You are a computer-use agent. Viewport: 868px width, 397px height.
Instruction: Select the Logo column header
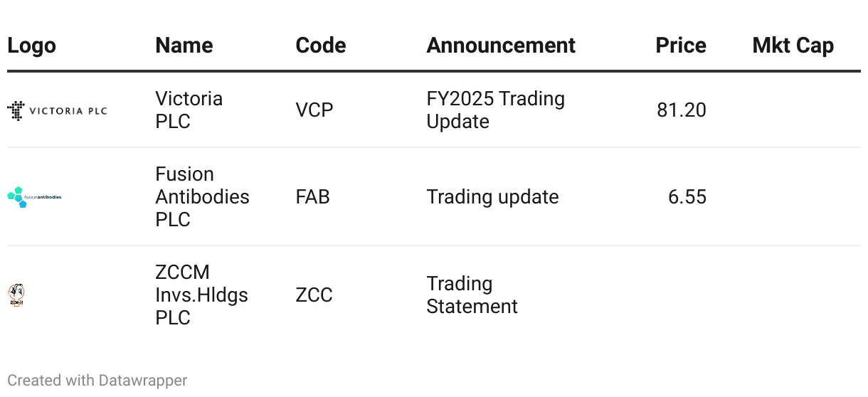pos(31,46)
